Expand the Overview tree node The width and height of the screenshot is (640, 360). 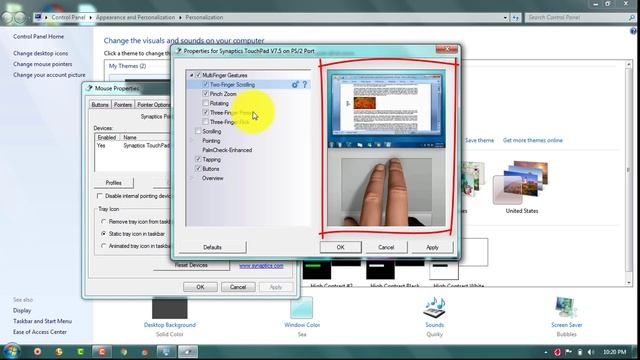coord(191,178)
